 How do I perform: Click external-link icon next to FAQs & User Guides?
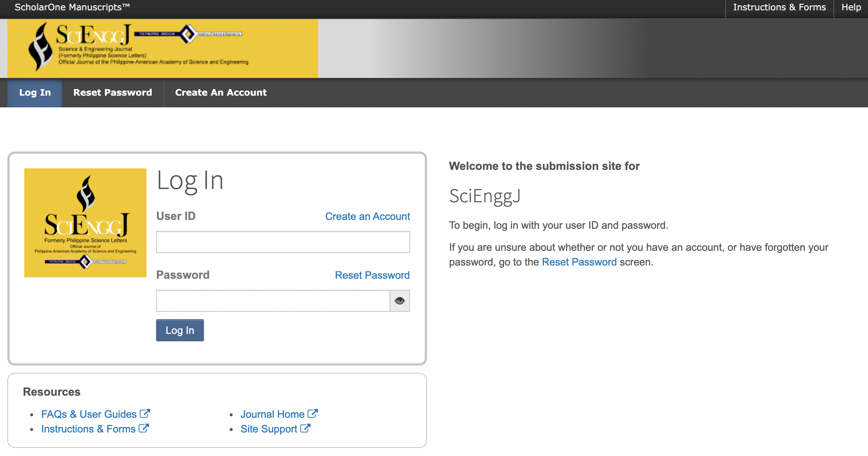pos(145,414)
